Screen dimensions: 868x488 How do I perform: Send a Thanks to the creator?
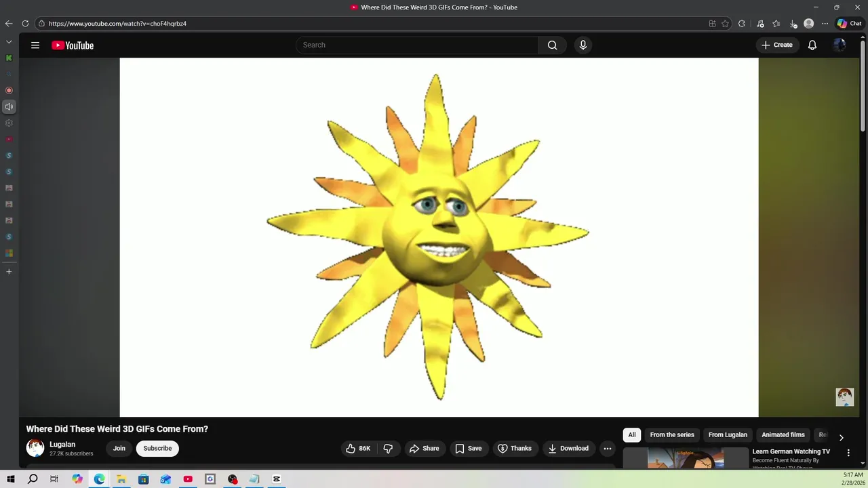[515, 449]
